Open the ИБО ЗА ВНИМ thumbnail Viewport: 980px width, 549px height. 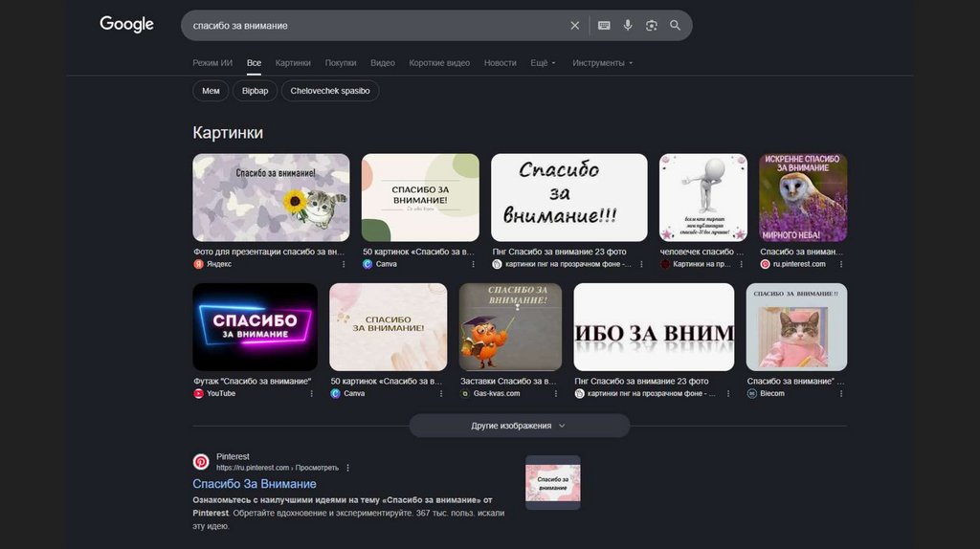pyautogui.click(x=654, y=327)
